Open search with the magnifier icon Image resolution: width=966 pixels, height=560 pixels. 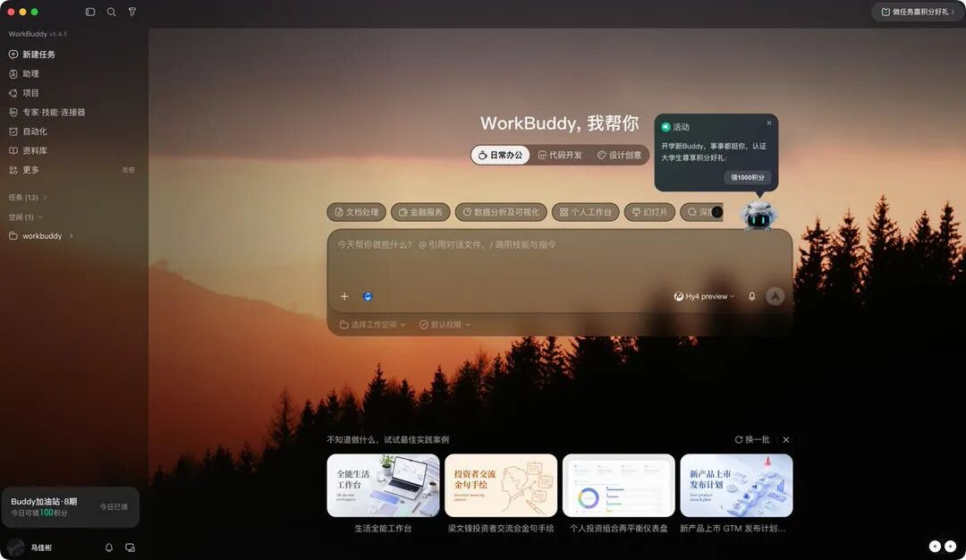coord(111,12)
